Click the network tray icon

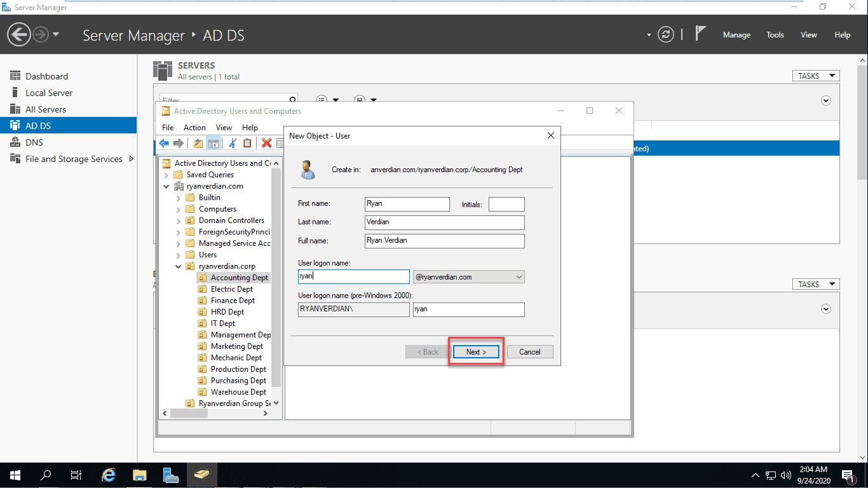(x=771, y=475)
